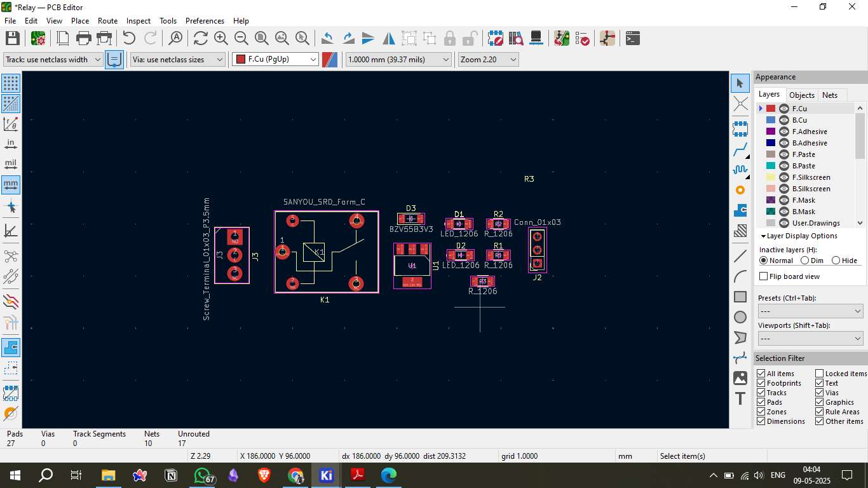The image size is (868, 488).
Task: Open WhatsApp from the taskbar
Action: 202,475
